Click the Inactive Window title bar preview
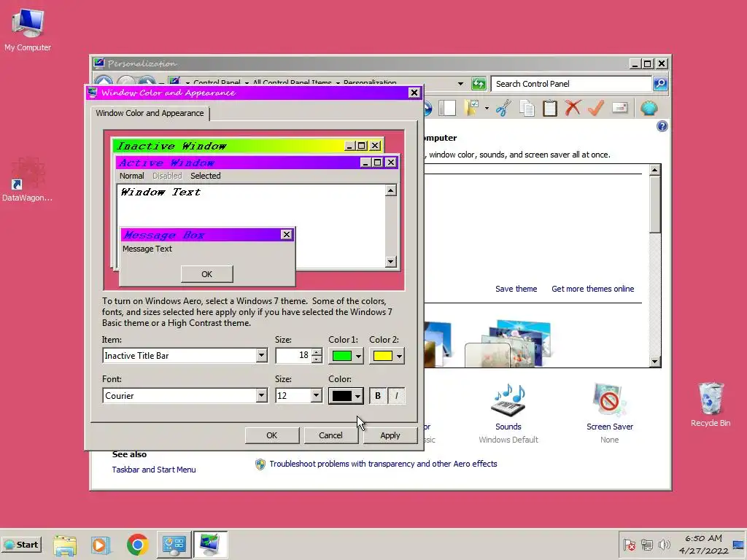The width and height of the screenshot is (747, 560). point(228,146)
